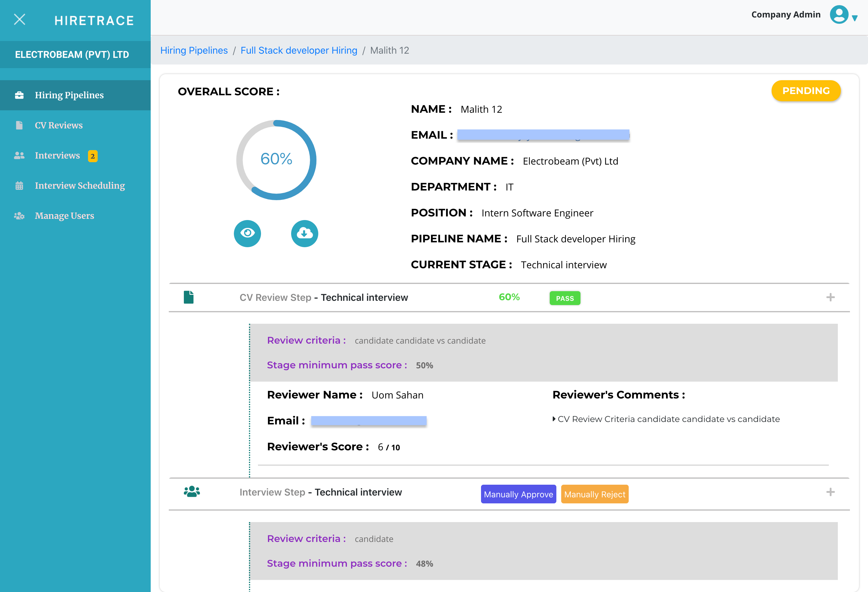
Task: Expand the Interview Step section
Action: tap(831, 492)
